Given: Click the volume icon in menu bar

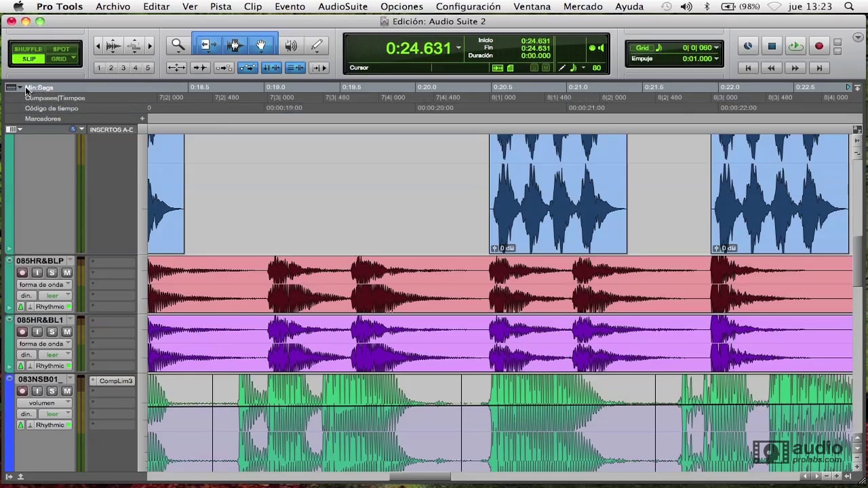Looking at the screenshot, I should [x=687, y=6].
